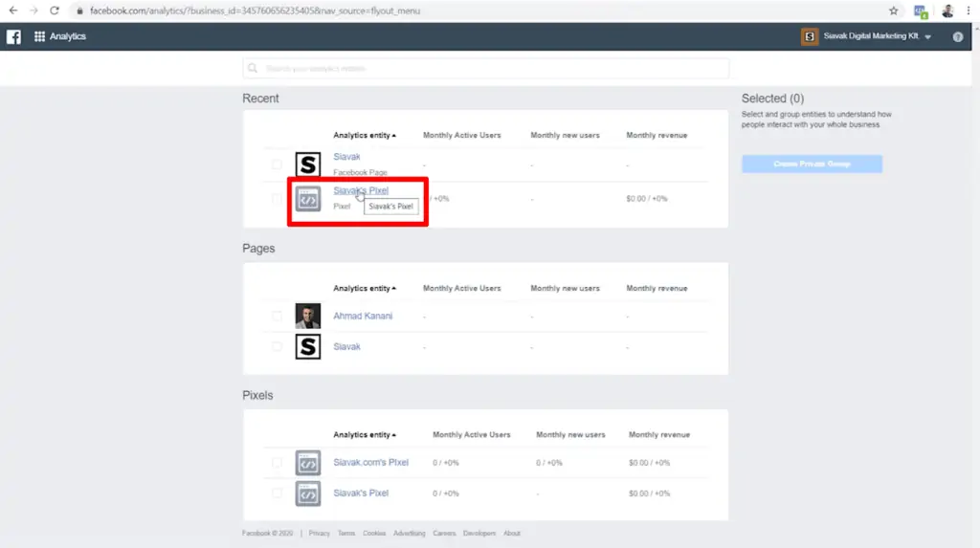Click Siavak page logo in Recent
The height and width of the screenshot is (548, 980).
click(307, 164)
